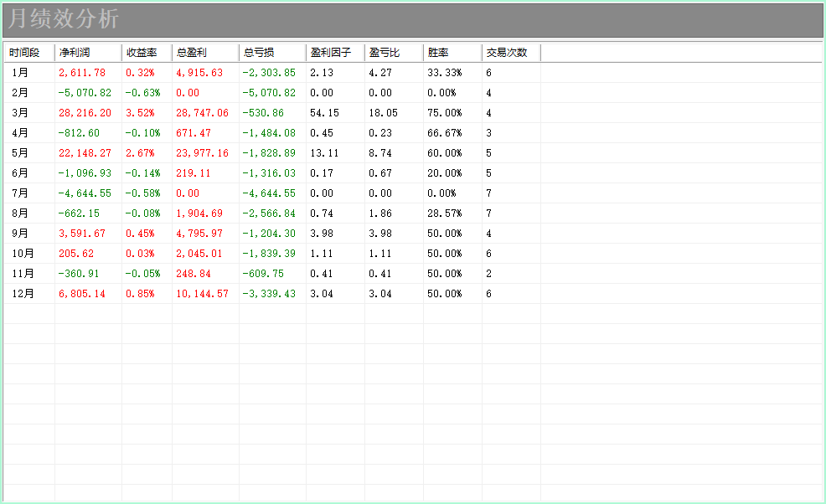Click net profit value 22,148.27
Image resolution: width=826 pixels, height=504 pixels.
[x=85, y=152]
